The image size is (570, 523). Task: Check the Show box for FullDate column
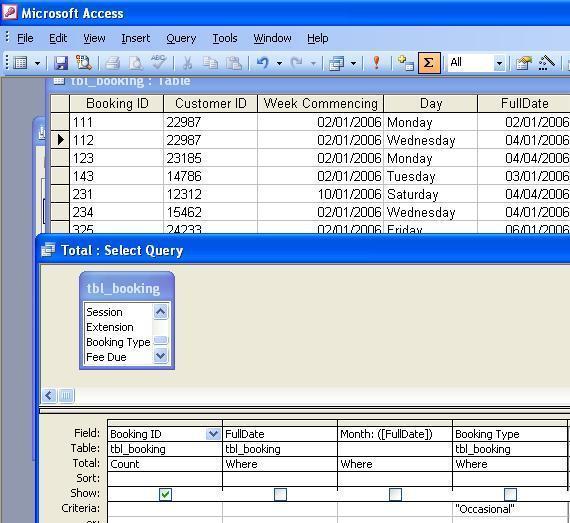280,494
